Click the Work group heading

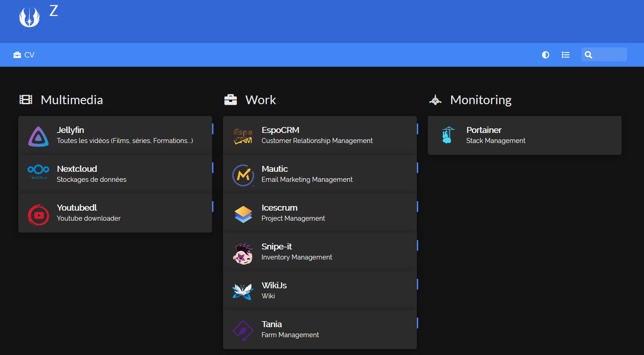click(261, 100)
